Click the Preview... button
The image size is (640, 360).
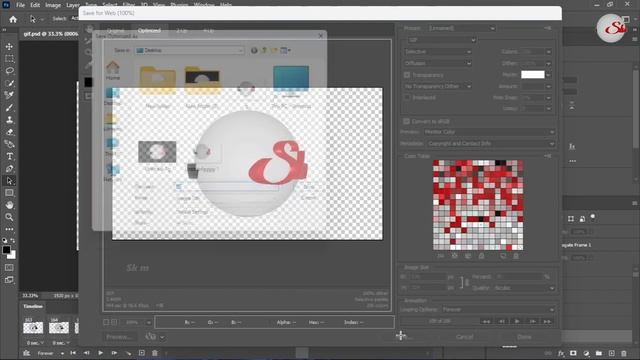(119, 337)
